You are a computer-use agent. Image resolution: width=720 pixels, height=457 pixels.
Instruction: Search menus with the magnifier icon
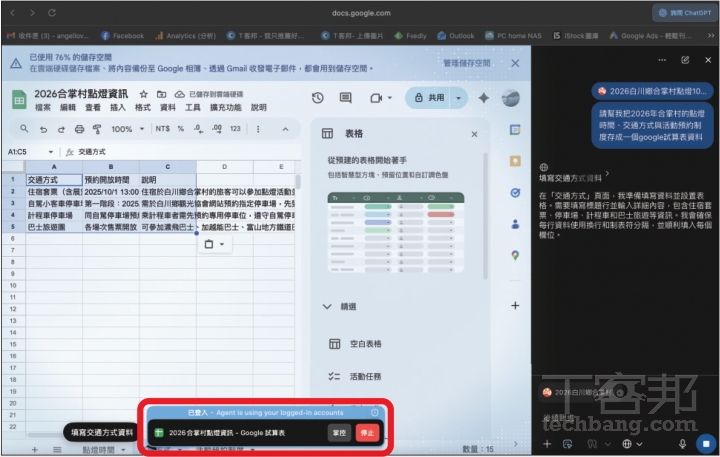(x=24, y=129)
